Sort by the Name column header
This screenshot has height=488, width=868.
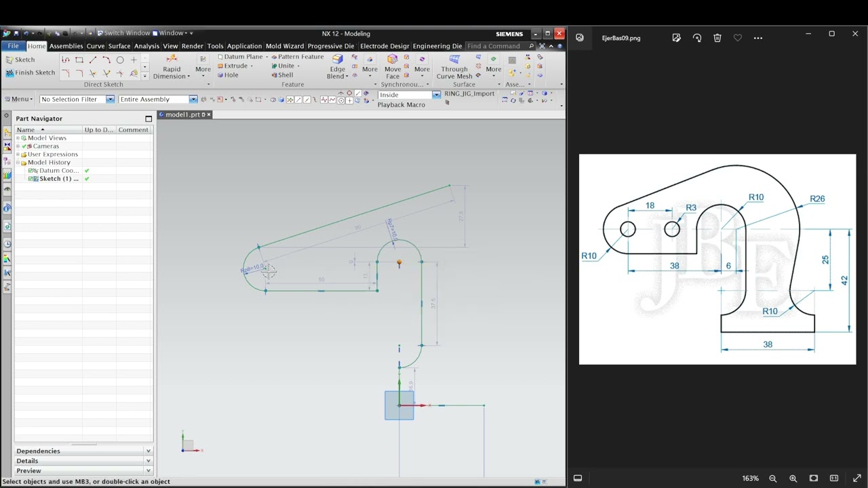[47, 129]
